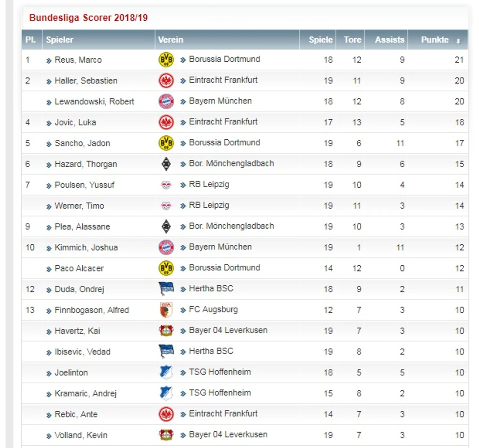
Task: Open Kimmich, Joshua player link
Action: point(86,248)
